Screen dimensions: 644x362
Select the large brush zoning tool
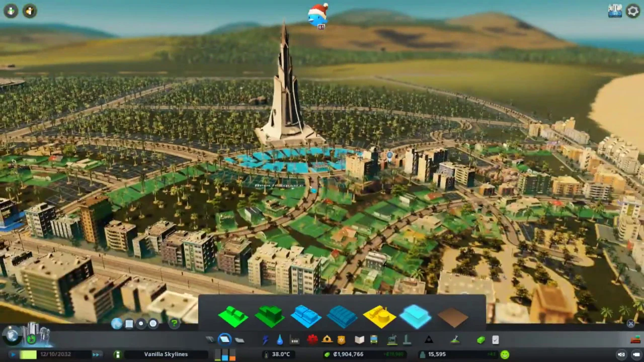pos(153,324)
